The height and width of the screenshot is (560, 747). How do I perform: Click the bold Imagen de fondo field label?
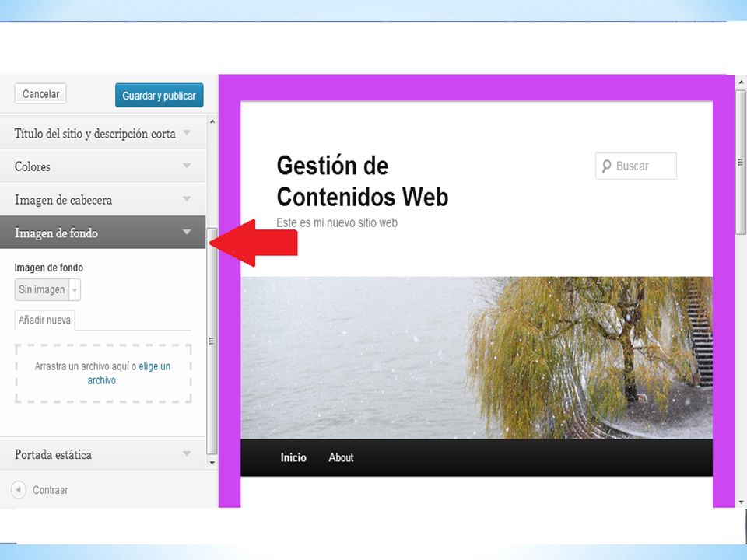(x=48, y=268)
